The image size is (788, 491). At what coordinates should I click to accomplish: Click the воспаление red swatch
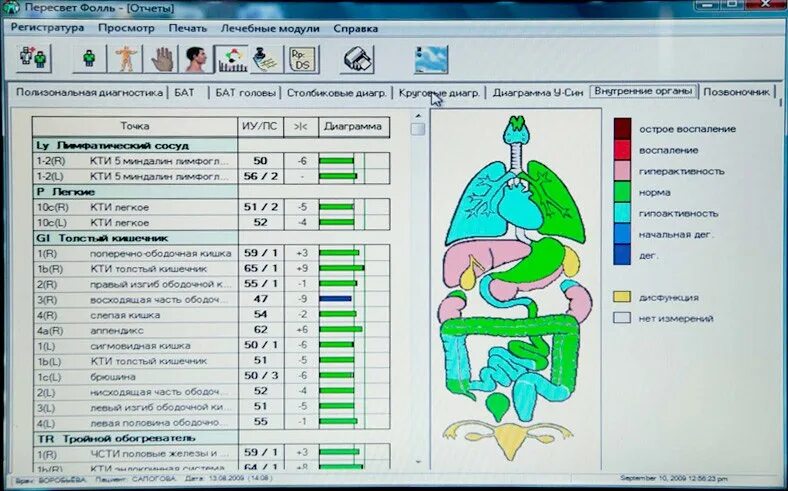pos(622,150)
